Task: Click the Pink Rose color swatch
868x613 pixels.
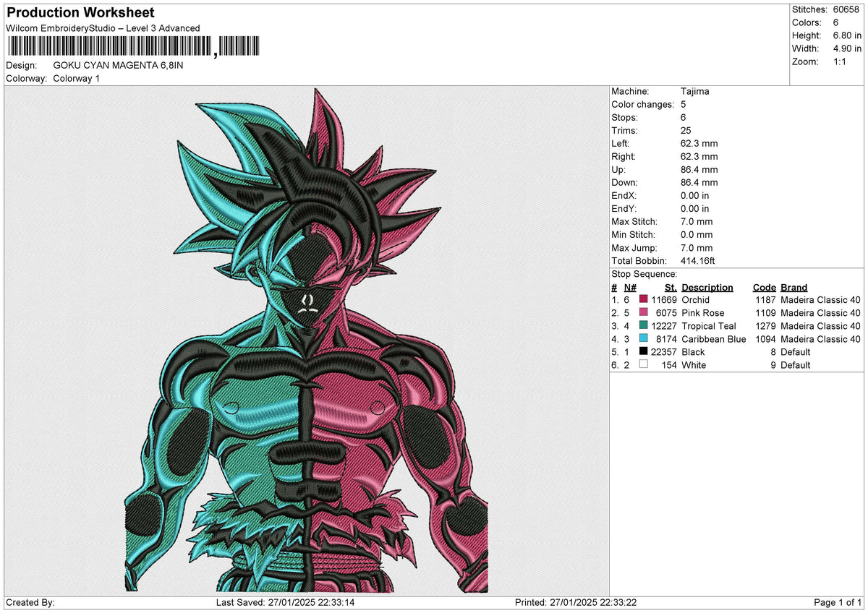Action: click(x=643, y=312)
